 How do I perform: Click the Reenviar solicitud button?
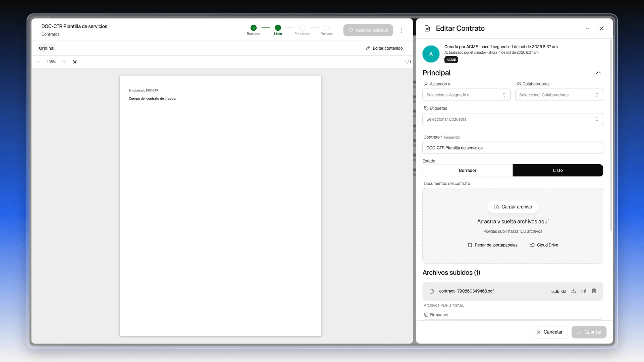pos(368,30)
